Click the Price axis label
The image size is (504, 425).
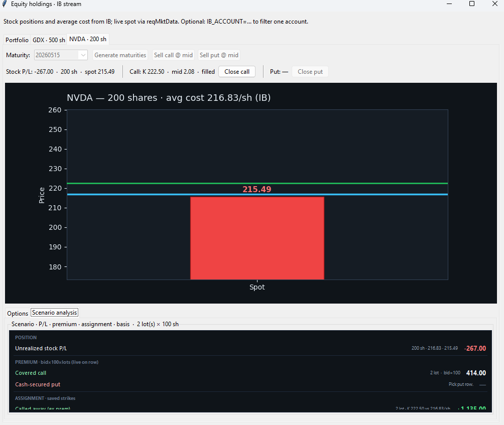[42, 195]
